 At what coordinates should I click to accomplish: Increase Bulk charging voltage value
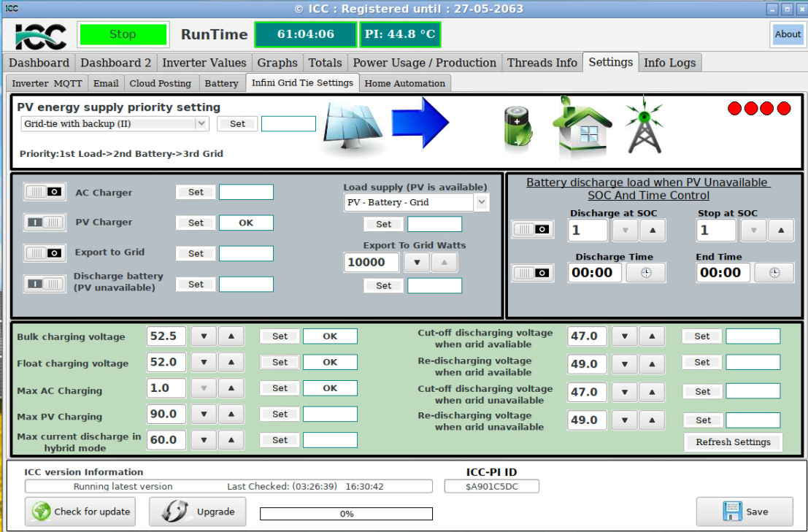231,336
